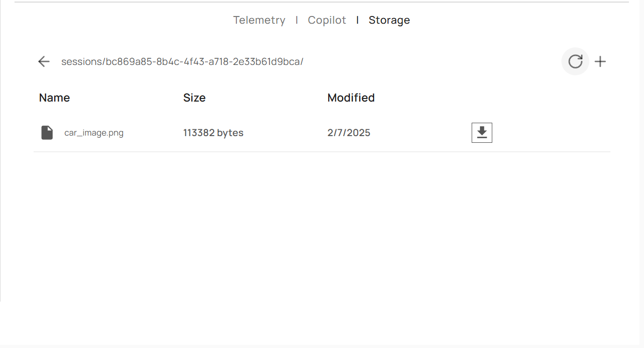Open the Copilot tab
Screen dimensions: 644x348
pos(327,20)
